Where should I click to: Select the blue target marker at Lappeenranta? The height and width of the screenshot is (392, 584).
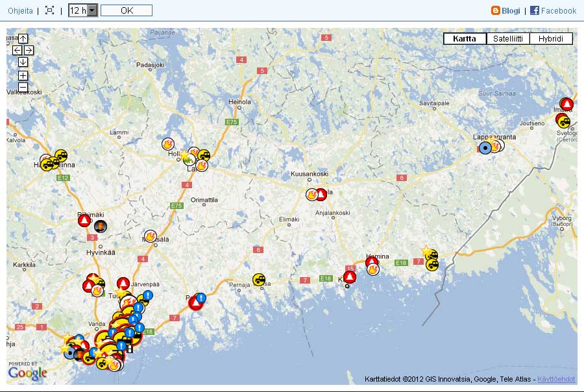(485, 148)
